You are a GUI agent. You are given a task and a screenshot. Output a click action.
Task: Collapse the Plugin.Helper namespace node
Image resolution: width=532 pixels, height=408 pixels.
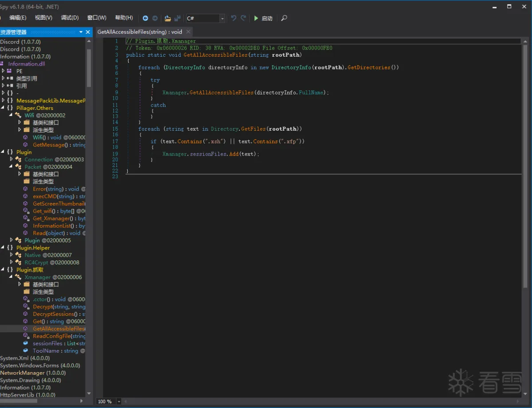tap(3, 248)
